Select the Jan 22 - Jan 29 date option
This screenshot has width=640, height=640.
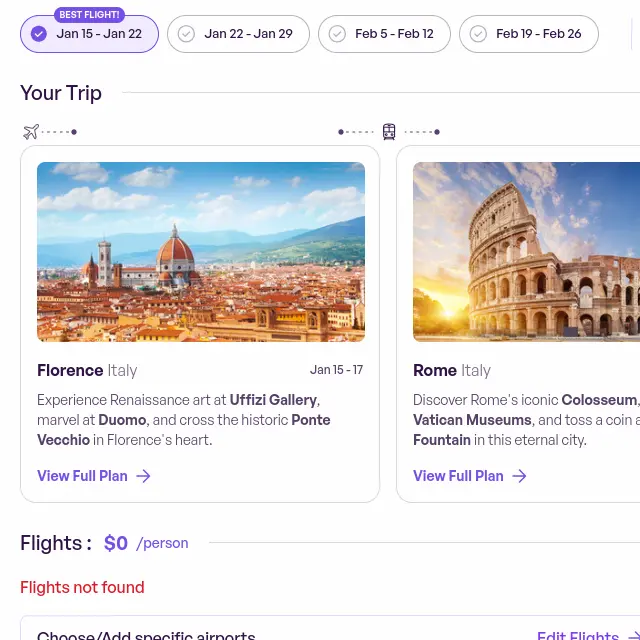[238, 34]
